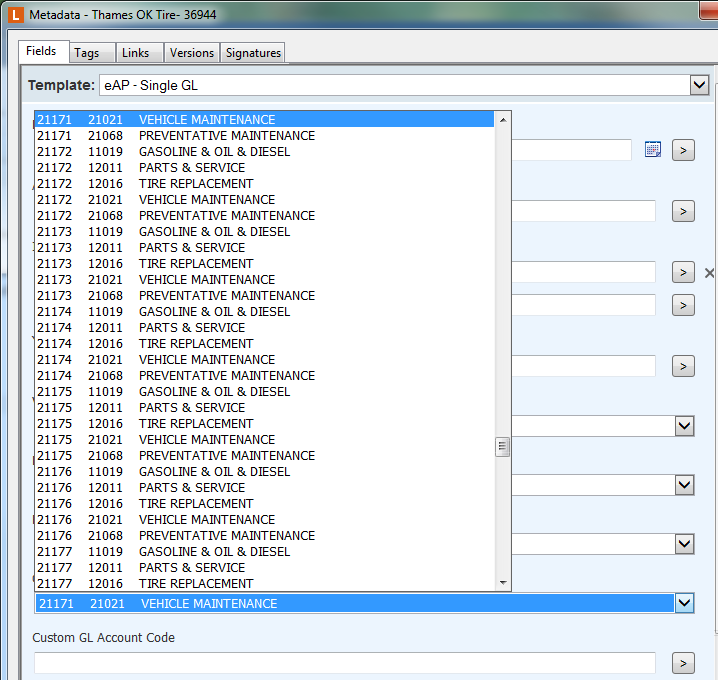The height and width of the screenshot is (680, 718).
Task: Select 21176 21021 VEHICLE MAINTENANCE
Action: [x=265, y=520]
